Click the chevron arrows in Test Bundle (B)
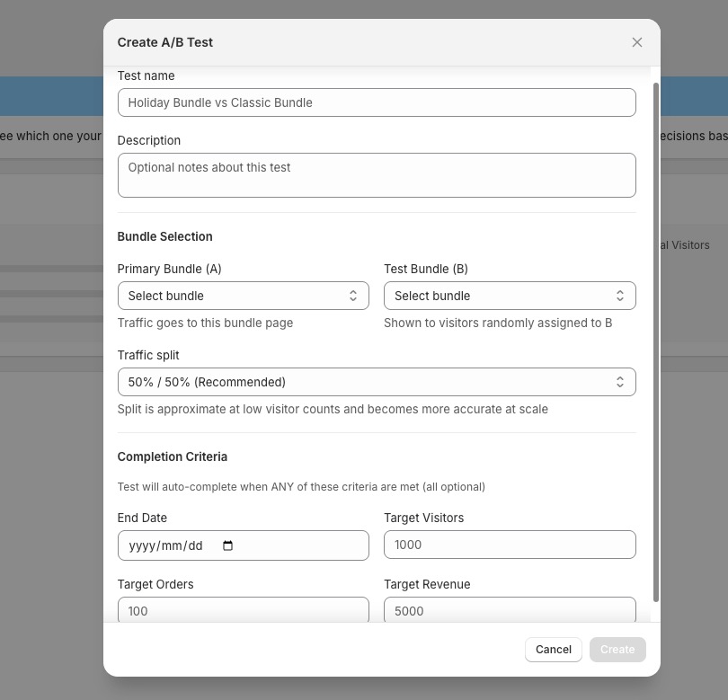The height and width of the screenshot is (700, 728). click(620, 296)
